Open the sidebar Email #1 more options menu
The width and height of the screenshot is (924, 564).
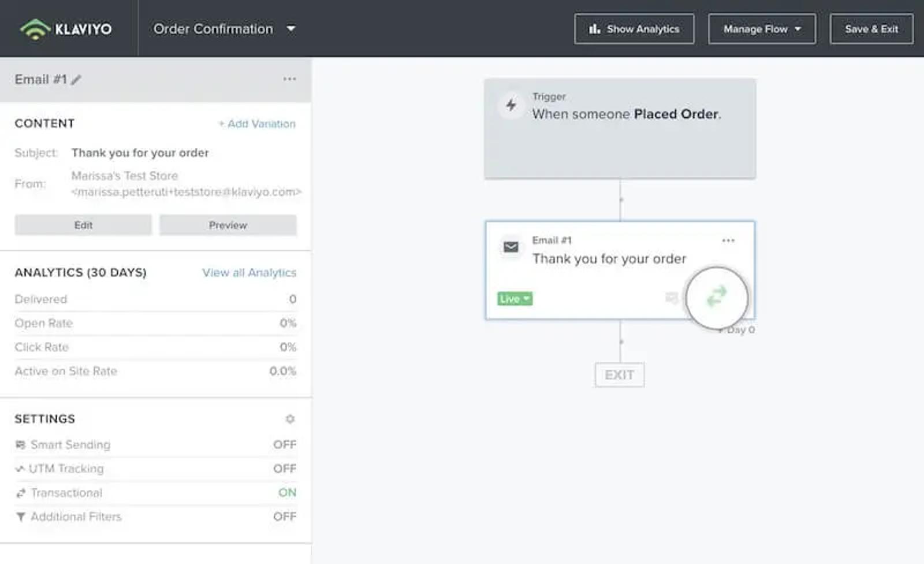pos(289,79)
